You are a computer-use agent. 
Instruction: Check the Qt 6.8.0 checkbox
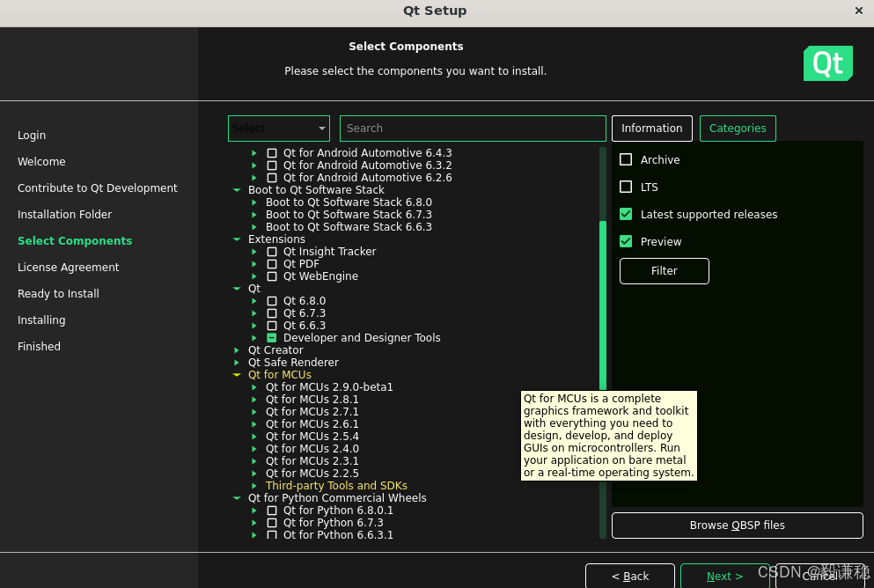click(x=272, y=301)
